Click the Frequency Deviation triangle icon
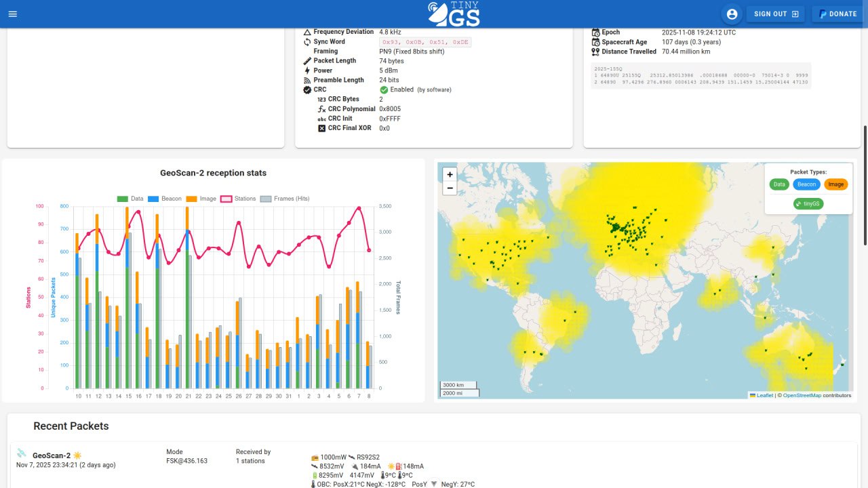Image resolution: width=868 pixels, height=488 pixels. coord(307,32)
